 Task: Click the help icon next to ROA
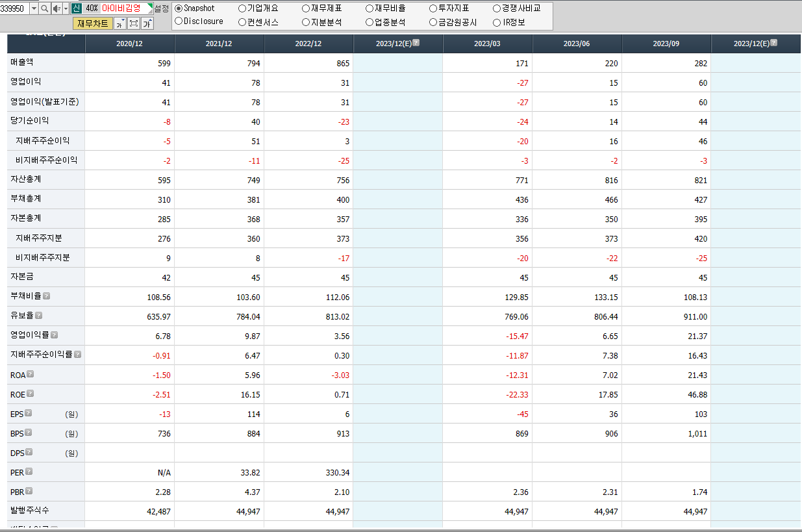(x=31, y=374)
